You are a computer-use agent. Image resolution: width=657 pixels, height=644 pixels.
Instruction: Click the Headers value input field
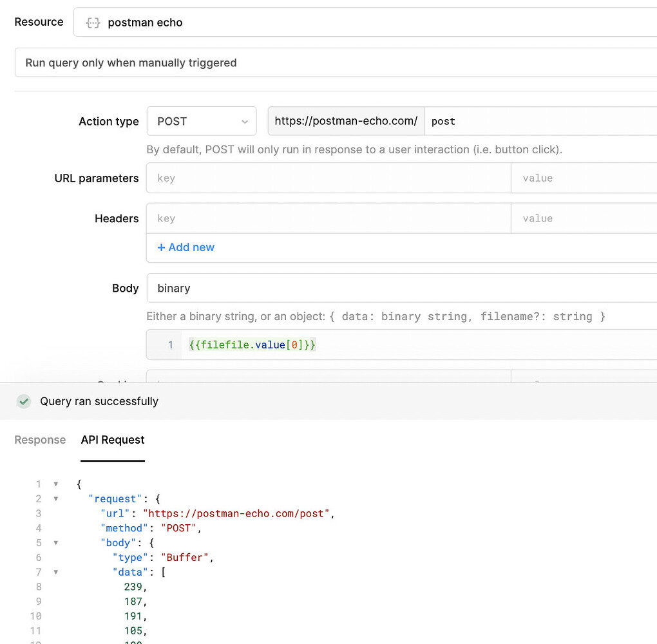click(x=583, y=219)
